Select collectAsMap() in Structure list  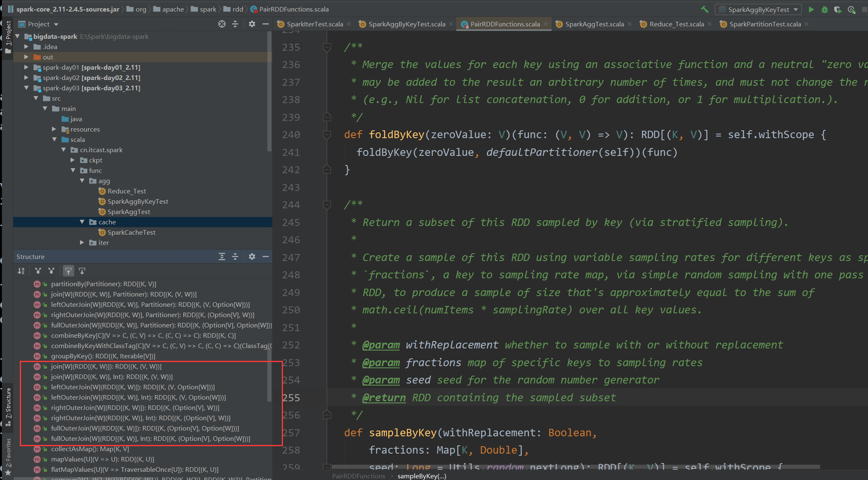[x=90, y=449]
